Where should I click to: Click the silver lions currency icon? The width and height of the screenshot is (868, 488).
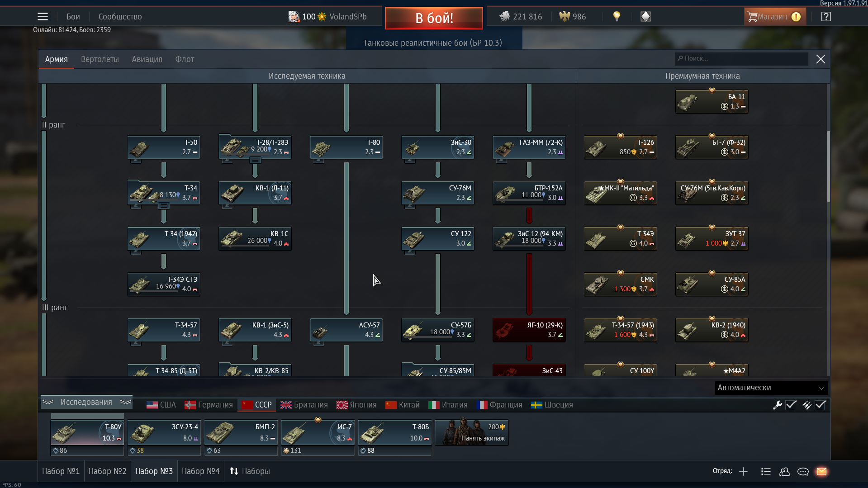point(504,17)
